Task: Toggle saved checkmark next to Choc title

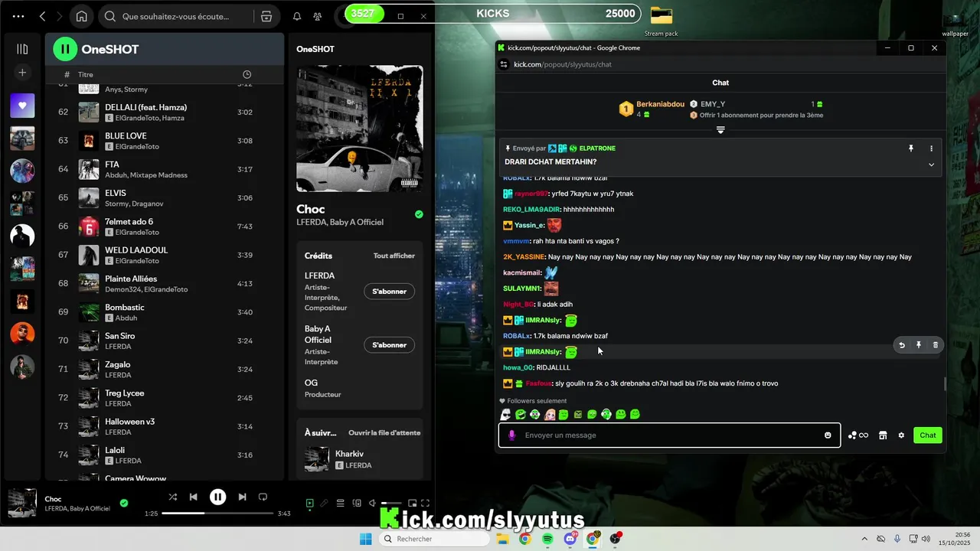Action: 419,214
